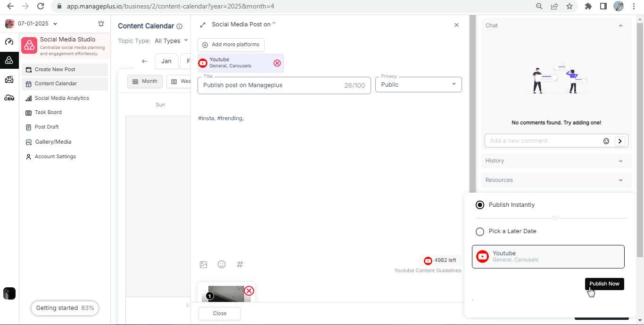Open emoji picker below post text

[222, 265]
